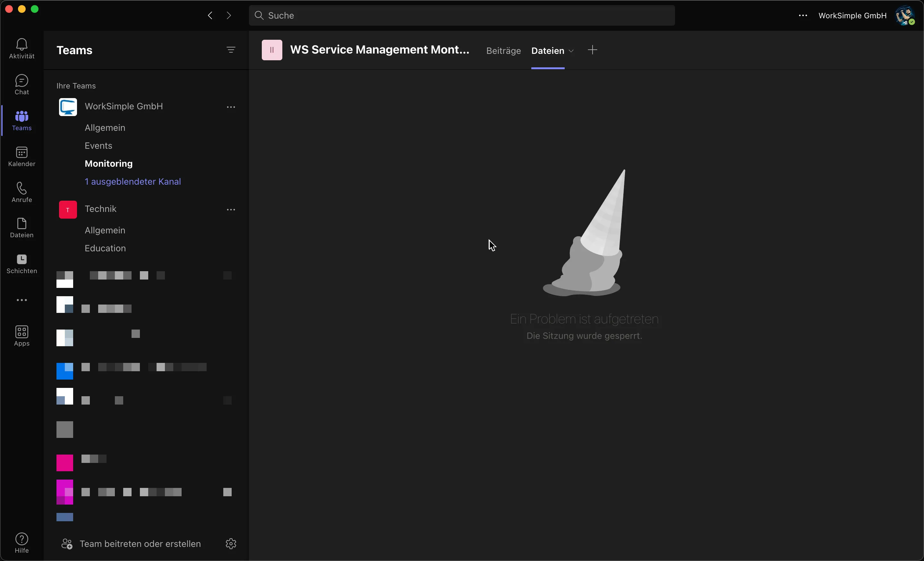Image resolution: width=924 pixels, height=561 pixels.
Task: Open the manage teams gear icon
Action: coord(231,543)
